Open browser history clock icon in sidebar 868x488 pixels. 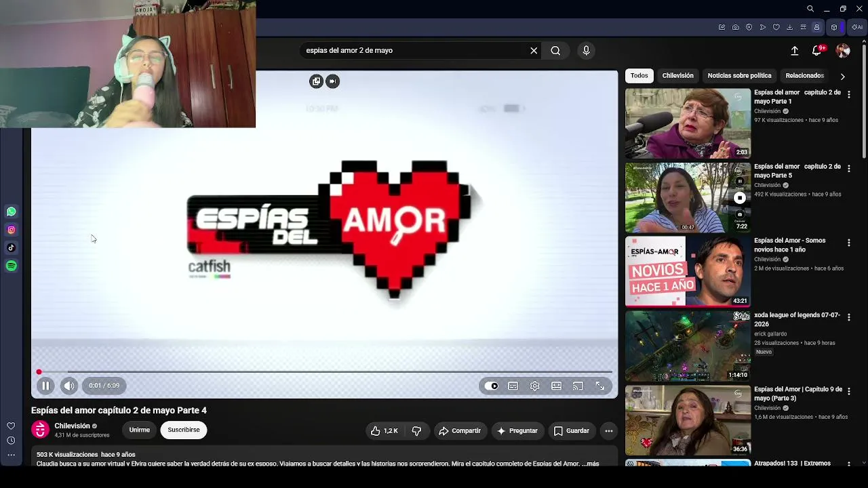pyautogui.click(x=11, y=441)
